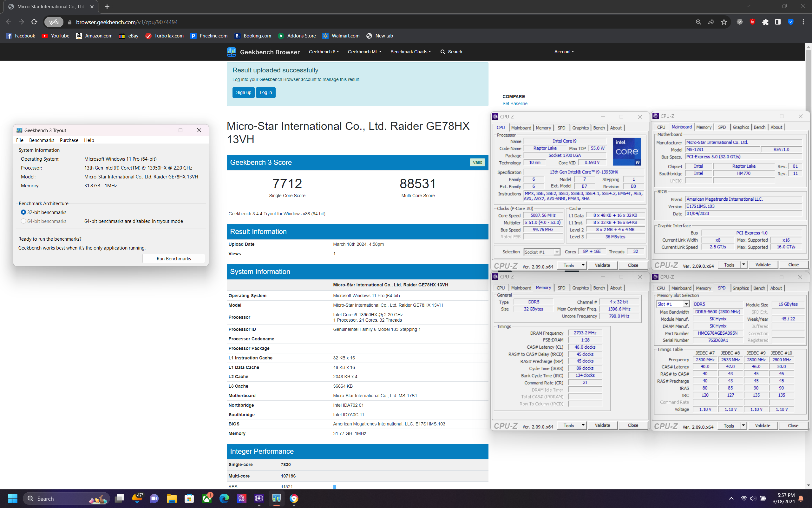Click the Log in button

tap(266, 92)
